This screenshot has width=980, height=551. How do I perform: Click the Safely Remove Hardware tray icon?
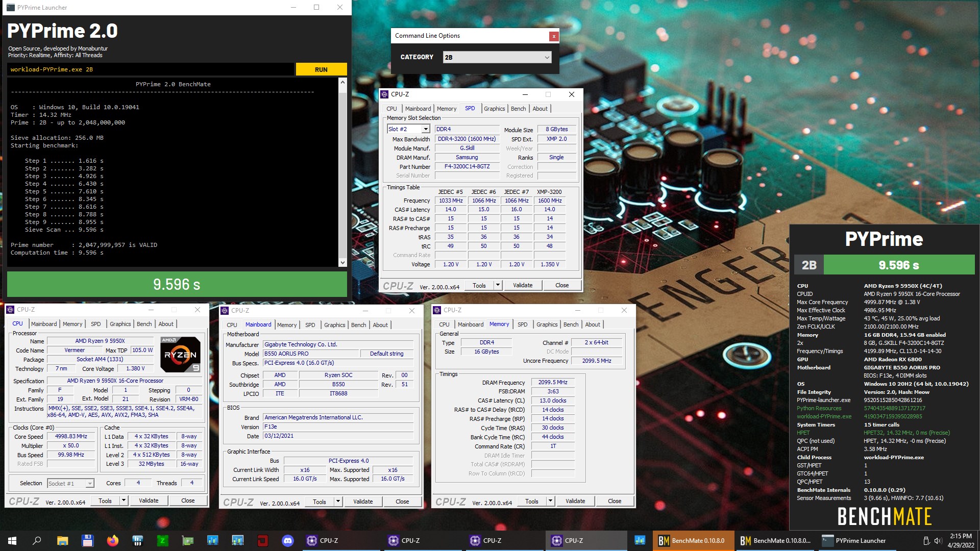pos(926,541)
